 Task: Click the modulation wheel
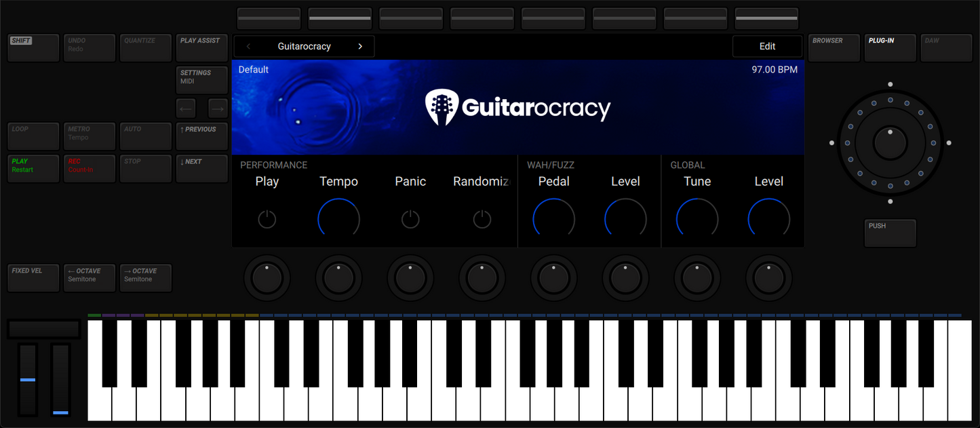(x=60, y=380)
